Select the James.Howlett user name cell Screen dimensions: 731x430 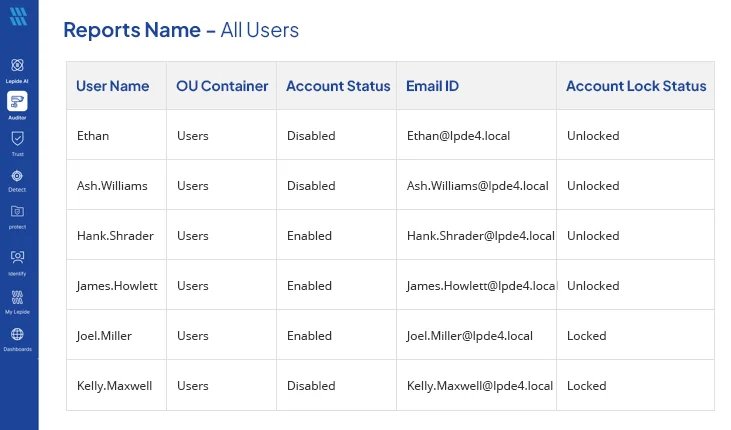117,285
